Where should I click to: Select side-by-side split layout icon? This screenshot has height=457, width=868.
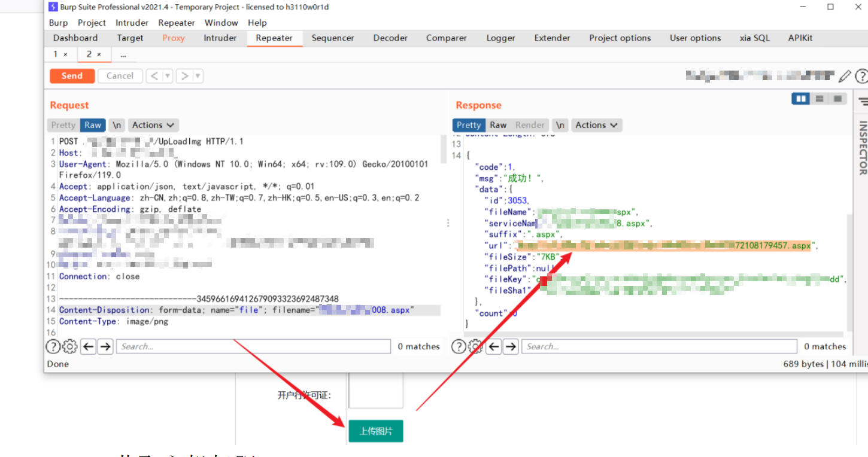pos(800,99)
